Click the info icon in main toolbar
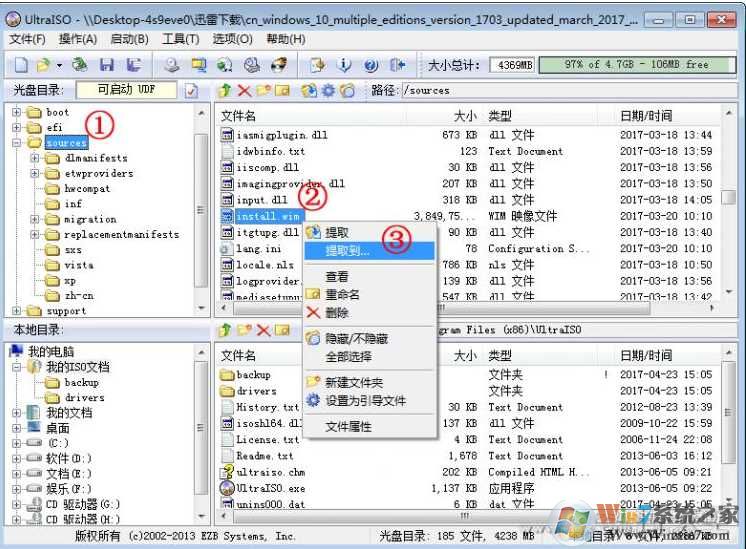This screenshot has width=746, height=549. point(345,65)
